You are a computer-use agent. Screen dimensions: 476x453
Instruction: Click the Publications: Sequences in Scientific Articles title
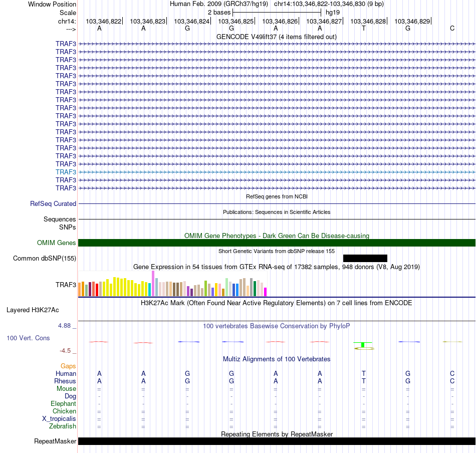277,212
